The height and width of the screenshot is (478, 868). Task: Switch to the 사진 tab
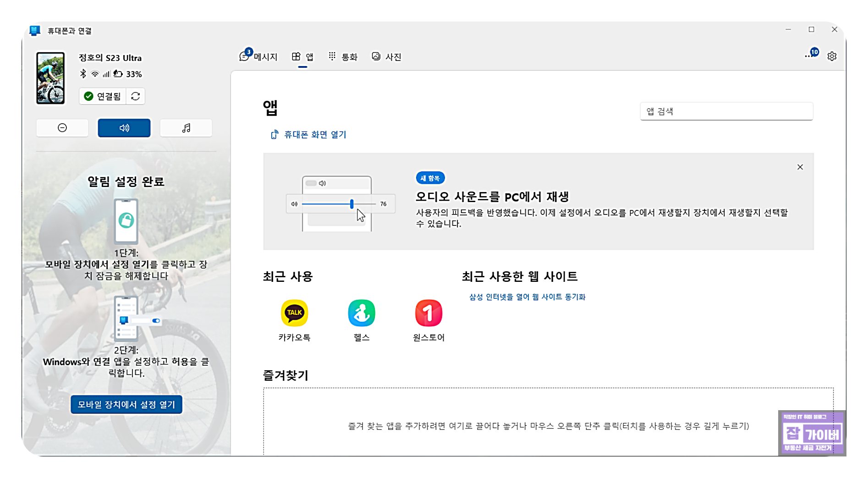pyautogui.click(x=387, y=56)
